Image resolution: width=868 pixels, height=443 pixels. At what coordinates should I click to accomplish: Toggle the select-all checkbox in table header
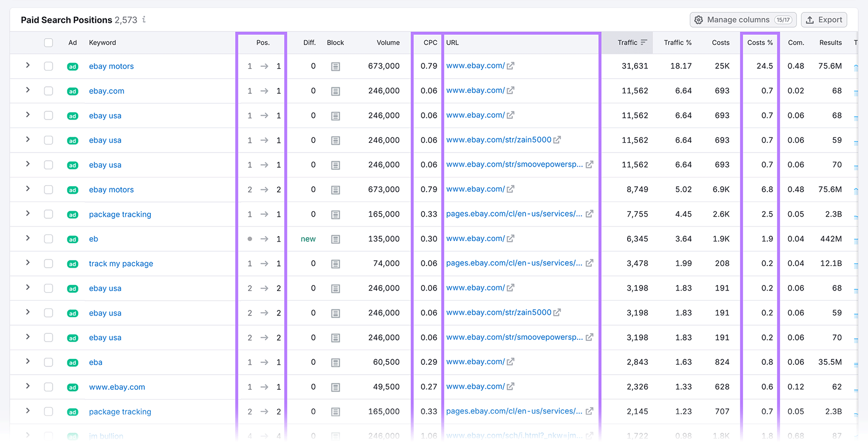(x=48, y=42)
